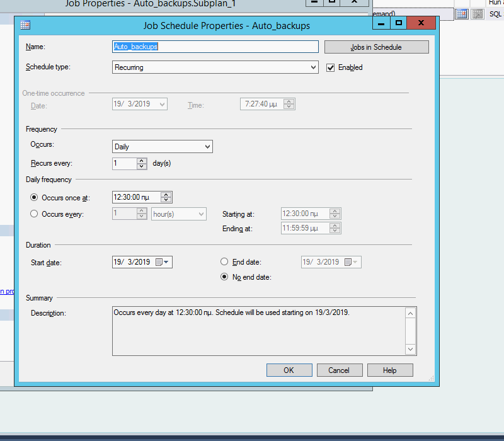This screenshot has width=504, height=441.
Task: Select the Occurs every option
Action: (x=34, y=214)
